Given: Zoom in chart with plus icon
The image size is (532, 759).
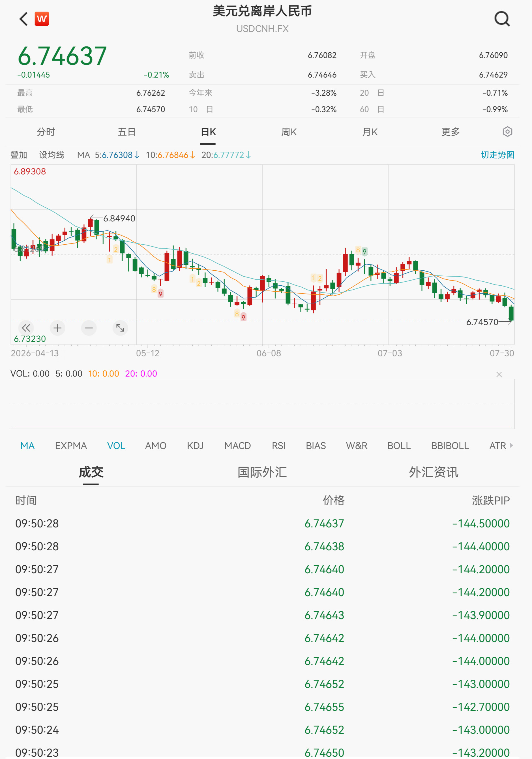Looking at the screenshot, I should [57, 328].
